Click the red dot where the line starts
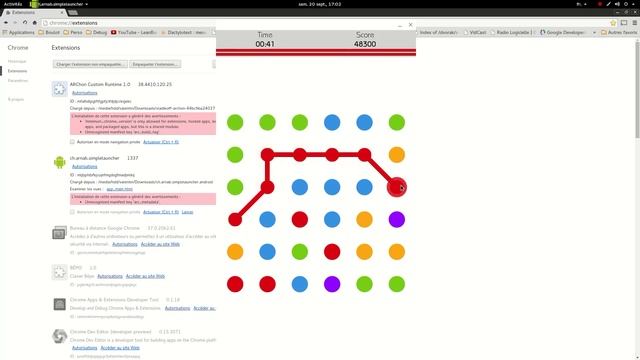This screenshot has width=640, height=360. (235, 220)
